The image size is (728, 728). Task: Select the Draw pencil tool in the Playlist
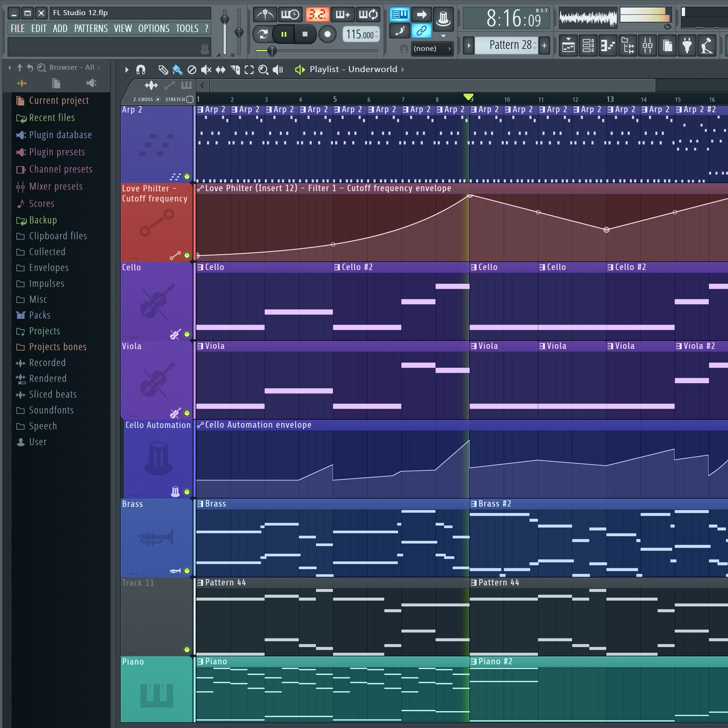(164, 70)
